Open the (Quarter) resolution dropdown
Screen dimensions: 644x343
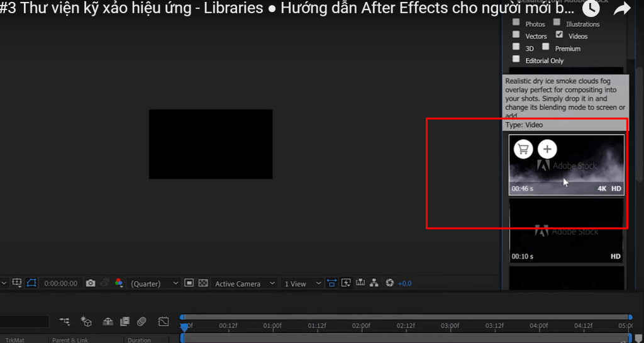pyautogui.click(x=154, y=283)
